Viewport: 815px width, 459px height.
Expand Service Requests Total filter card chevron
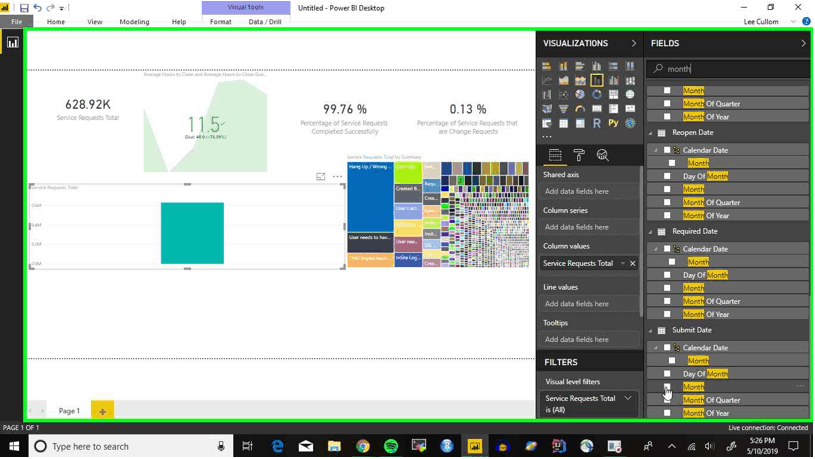[628, 398]
